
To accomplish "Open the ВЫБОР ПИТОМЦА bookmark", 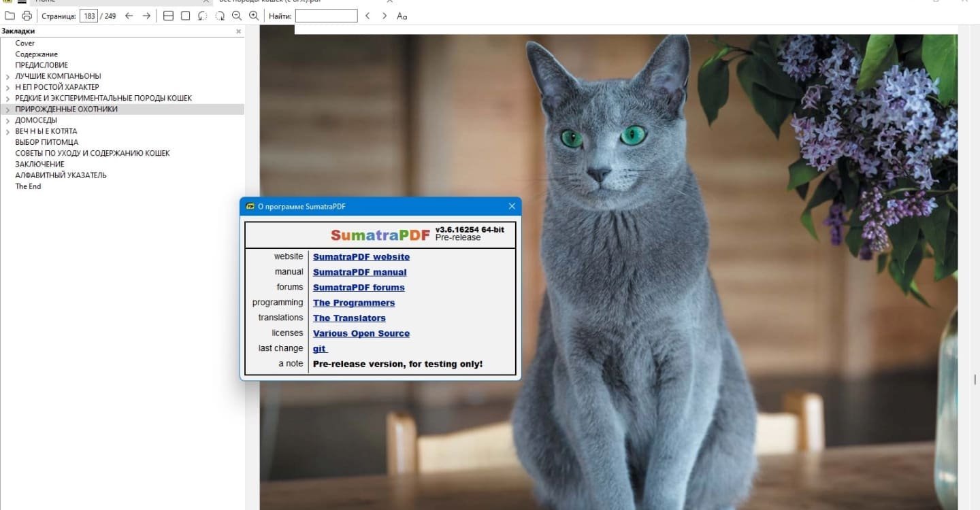I will [x=47, y=142].
